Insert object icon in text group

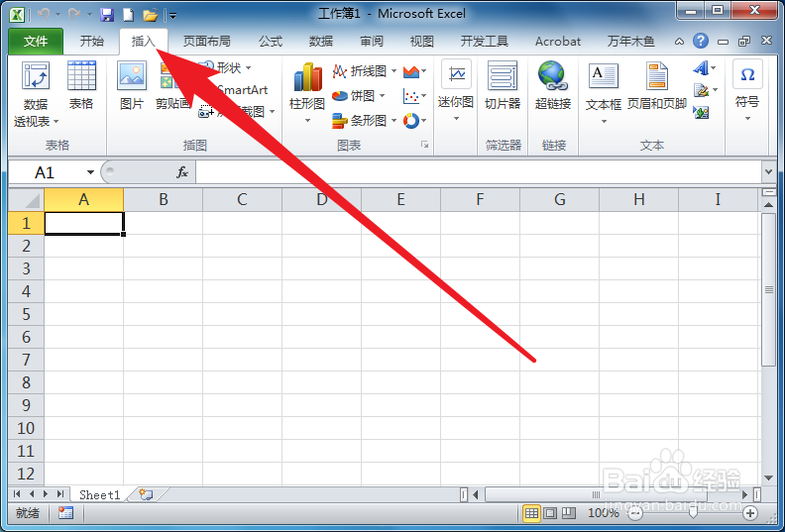pos(701,112)
